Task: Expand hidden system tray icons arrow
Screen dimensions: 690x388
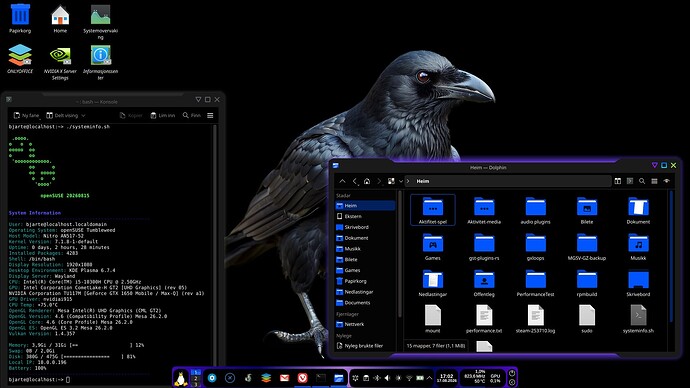Action: [429, 378]
